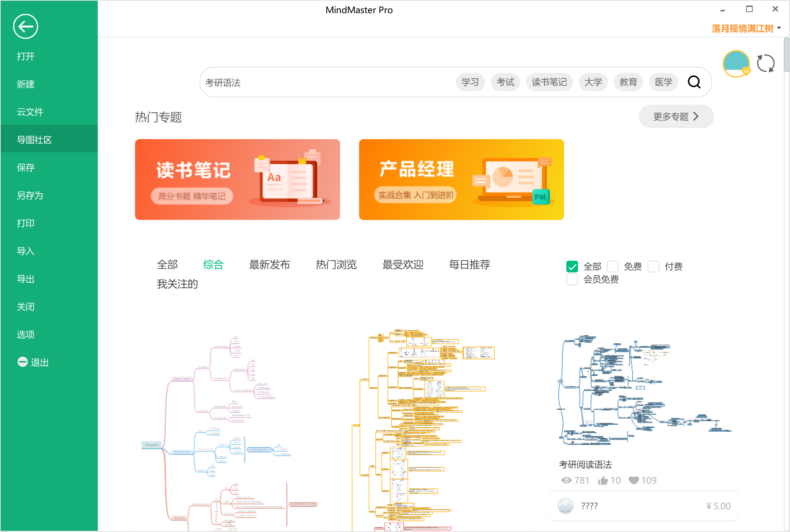Image resolution: width=790 pixels, height=532 pixels.
Task: Open the pink-blue mind map thumbnail
Action: [x=229, y=432]
